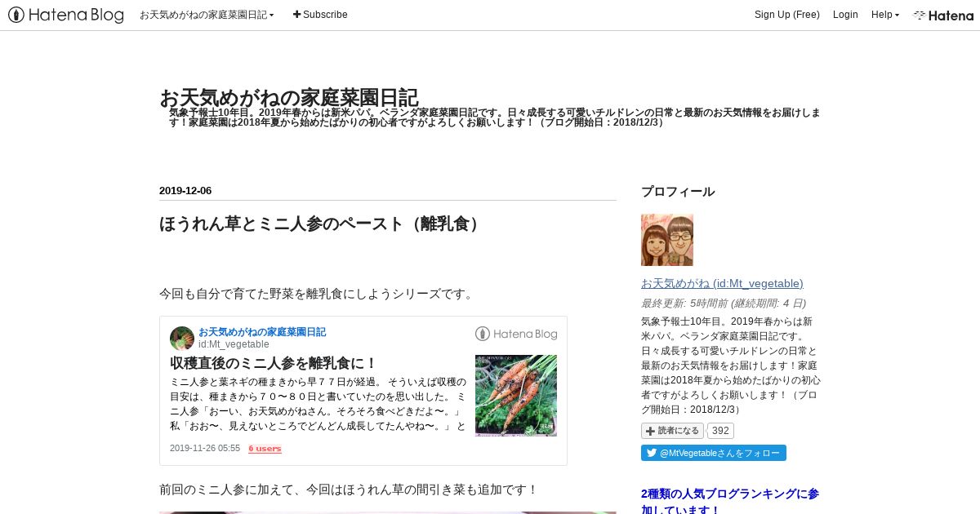Screen dimensions: 980x514
Task: Click Sign Up (Free)
Action: point(787,15)
